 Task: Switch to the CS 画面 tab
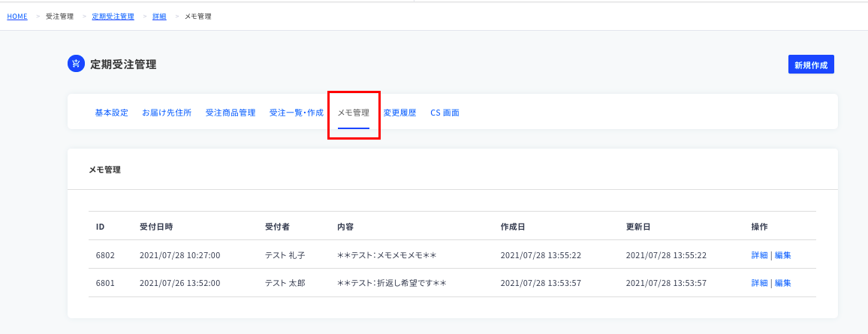click(x=445, y=113)
